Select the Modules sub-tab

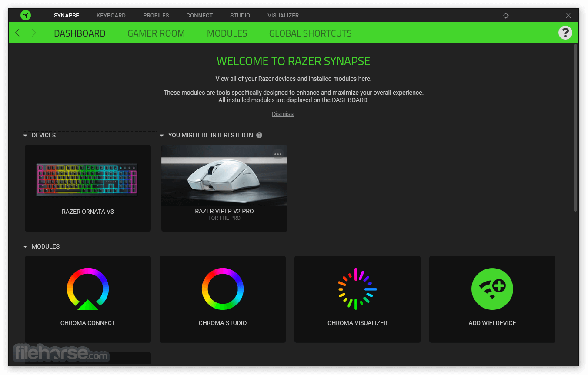pyautogui.click(x=227, y=33)
